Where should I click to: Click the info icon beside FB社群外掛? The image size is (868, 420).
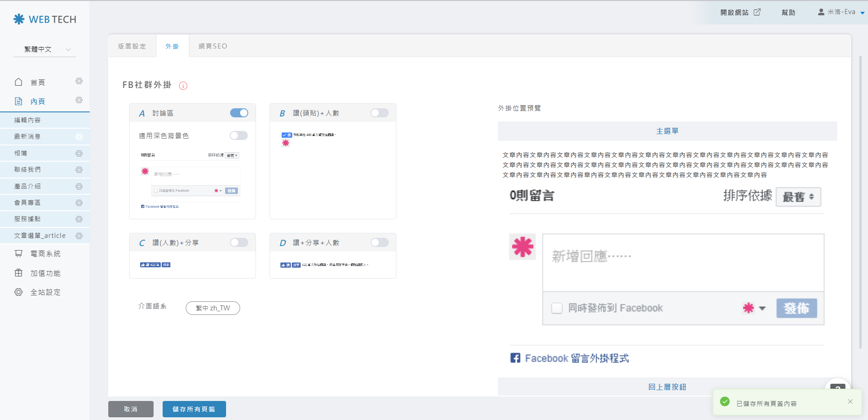pos(183,86)
